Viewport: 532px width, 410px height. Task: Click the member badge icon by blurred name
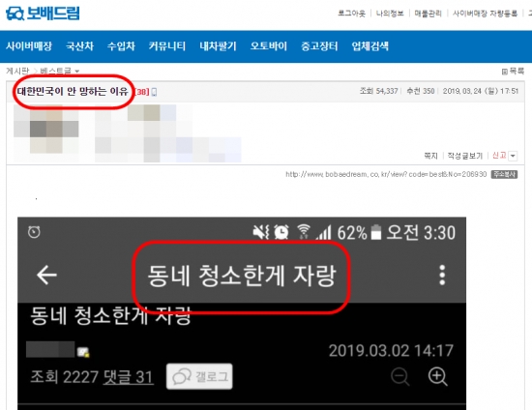(x=83, y=352)
